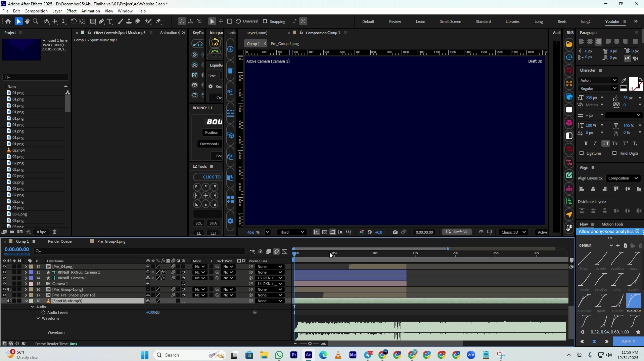Click the Overshoot button in BOUNCr

210,144
